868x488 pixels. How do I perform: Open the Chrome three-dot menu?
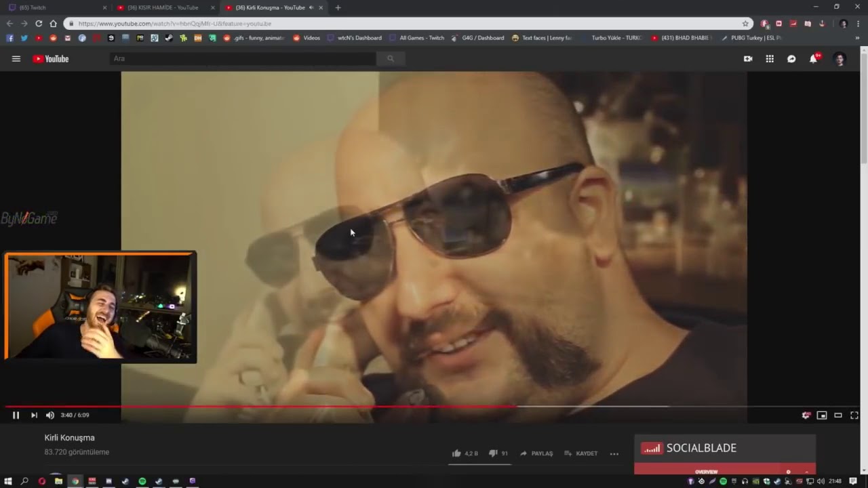(859, 24)
